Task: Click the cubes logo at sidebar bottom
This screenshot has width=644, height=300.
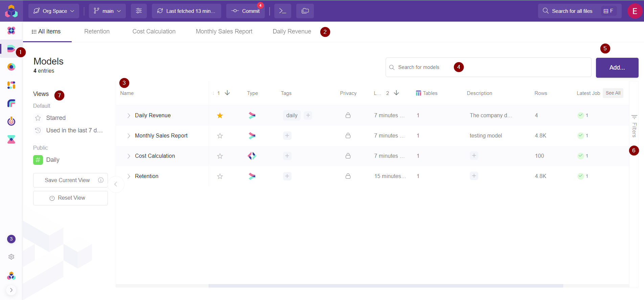Action: (x=11, y=276)
